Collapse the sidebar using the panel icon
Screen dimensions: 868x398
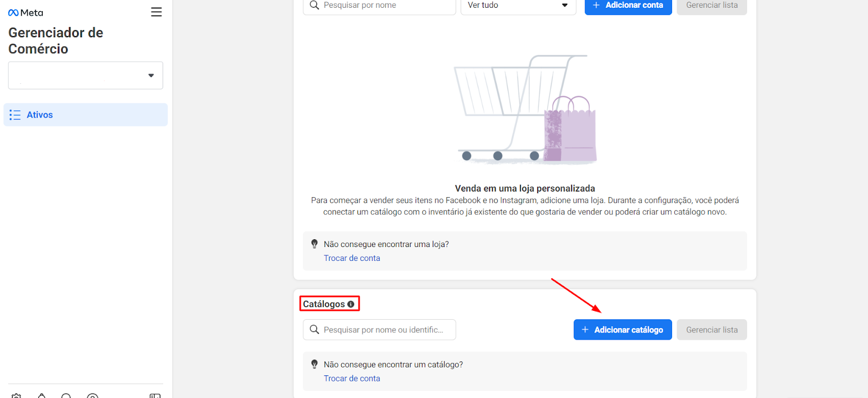click(155, 396)
